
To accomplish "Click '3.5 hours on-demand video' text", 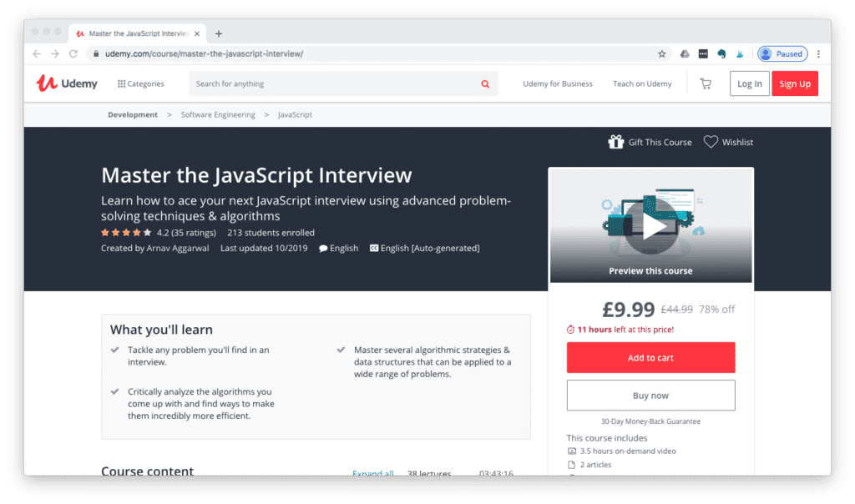I will pyautogui.click(x=628, y=451).
